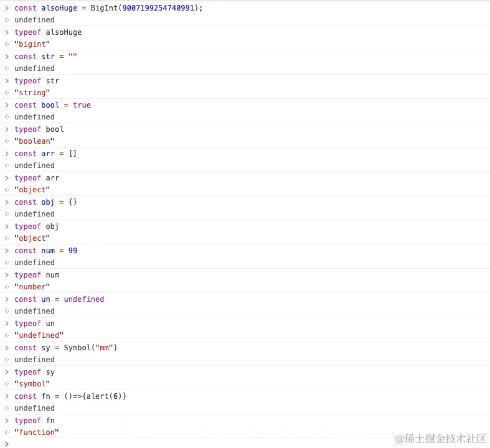Viewport: 490px width, 448px height.
Task: Click the 'typeof str' input line
Action: (37, 81)
